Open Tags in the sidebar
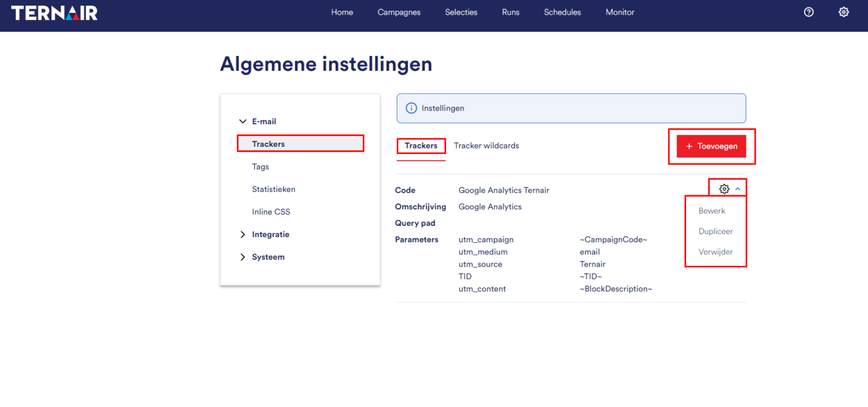The image size is (868, 407). pyautogui.click(x=261, y=167)
